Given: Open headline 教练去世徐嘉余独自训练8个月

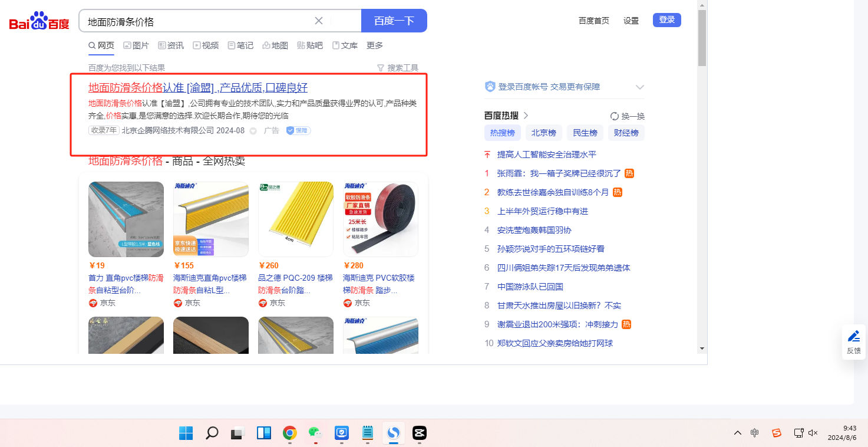Looking at the screenshot, I should click(x=553, y=192).
